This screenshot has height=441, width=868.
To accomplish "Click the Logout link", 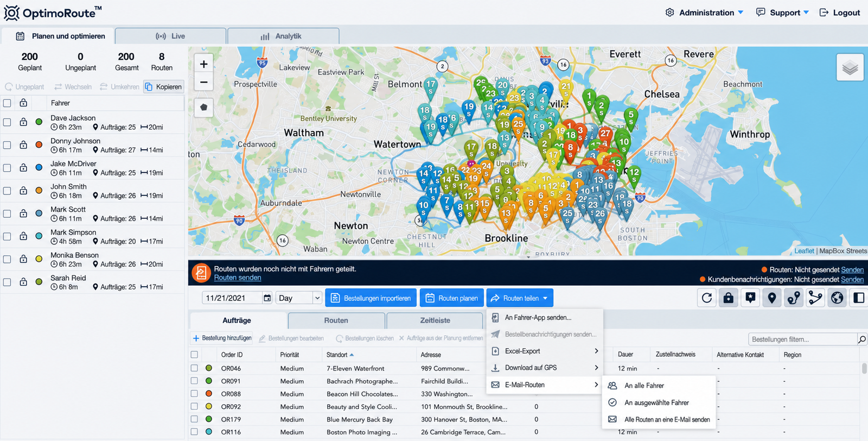I will tap(840, 12).
